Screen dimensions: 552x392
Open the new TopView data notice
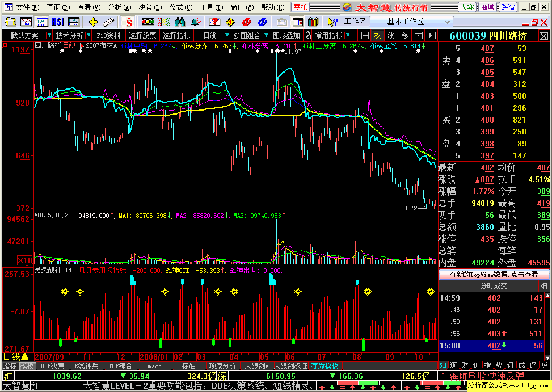[x=494, y=275]
